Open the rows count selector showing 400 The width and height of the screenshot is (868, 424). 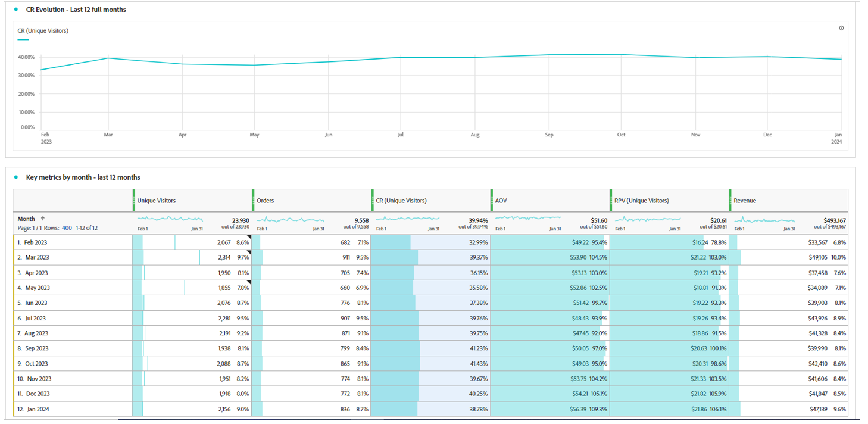coord(67,227)
